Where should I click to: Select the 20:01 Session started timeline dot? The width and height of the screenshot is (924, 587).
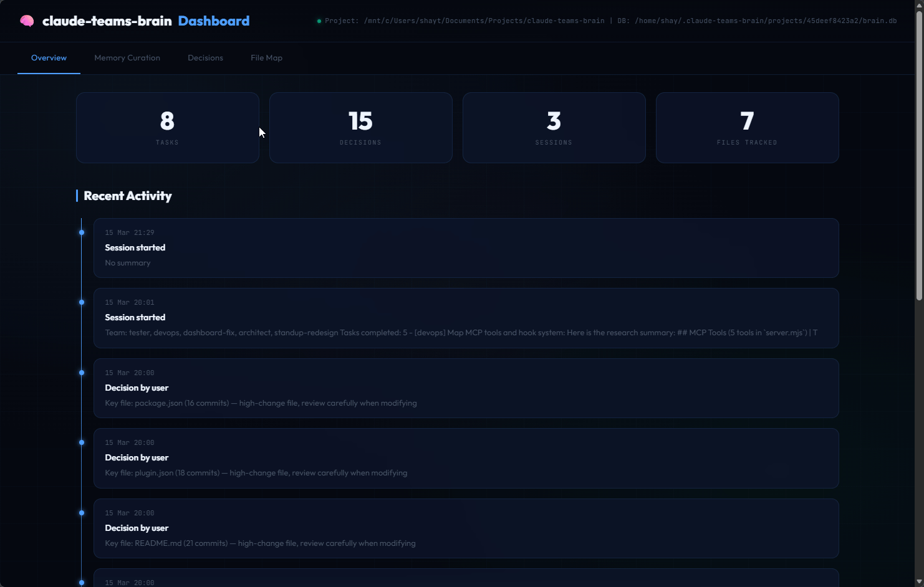click(82, 302)
